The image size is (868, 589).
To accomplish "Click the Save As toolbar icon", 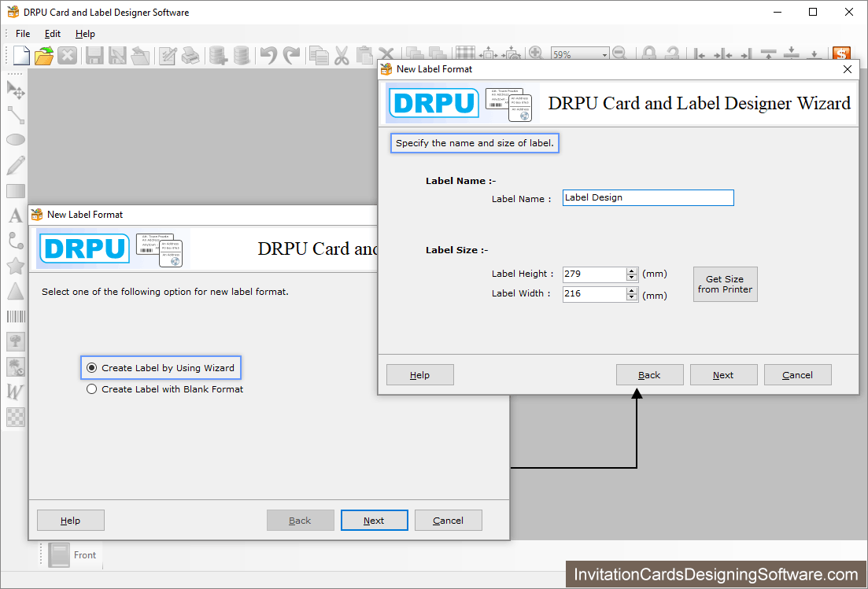I will click(116, 55).
